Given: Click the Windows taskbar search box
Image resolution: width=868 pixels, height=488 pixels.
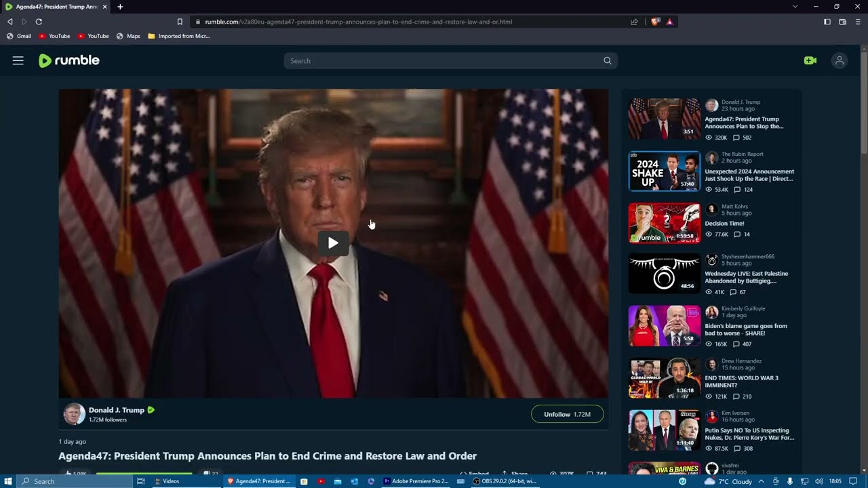Looking at the screenshot, I should tap(75, 481).
